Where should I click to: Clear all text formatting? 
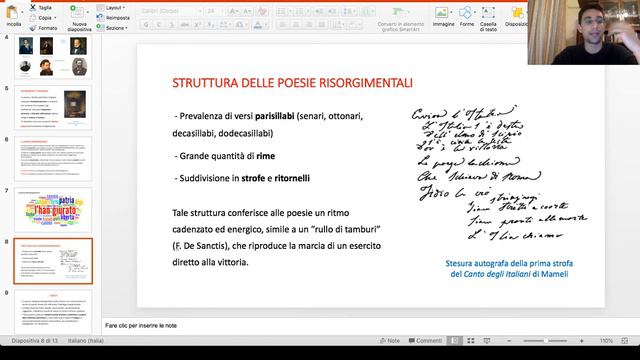tap(262, 11)
